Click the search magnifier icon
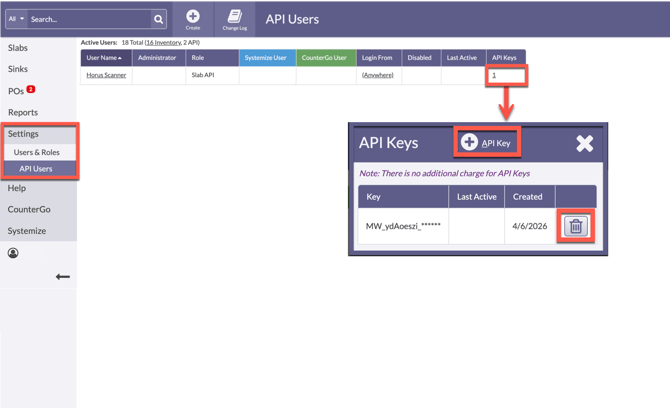 click(x=159, y=19)
